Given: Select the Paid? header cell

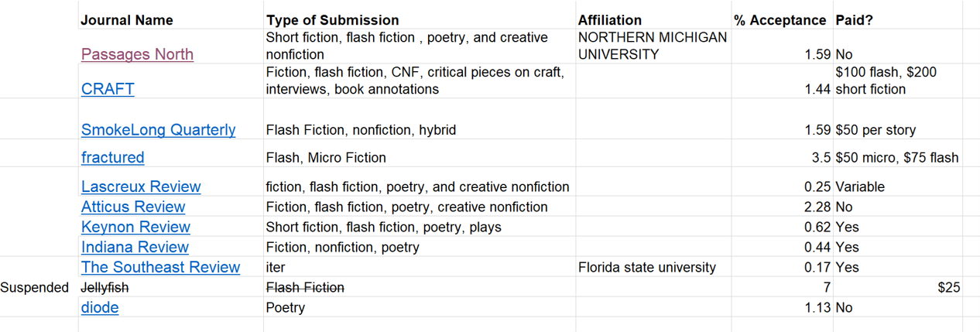Looking at the screenshot, I should point(897,20).
